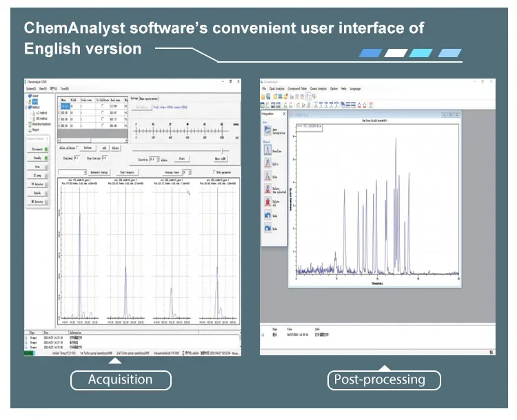Viewport: 517px width, 420px height.
Task: Tick Is Calibrate checkbox in table row 2
Action: point(103,112)
